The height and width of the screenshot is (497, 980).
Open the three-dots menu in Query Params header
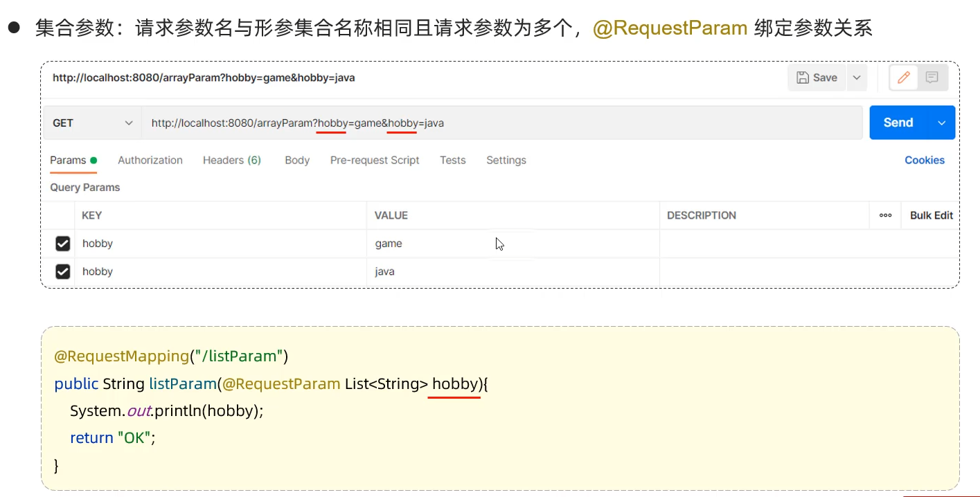(x=884, y=215)
